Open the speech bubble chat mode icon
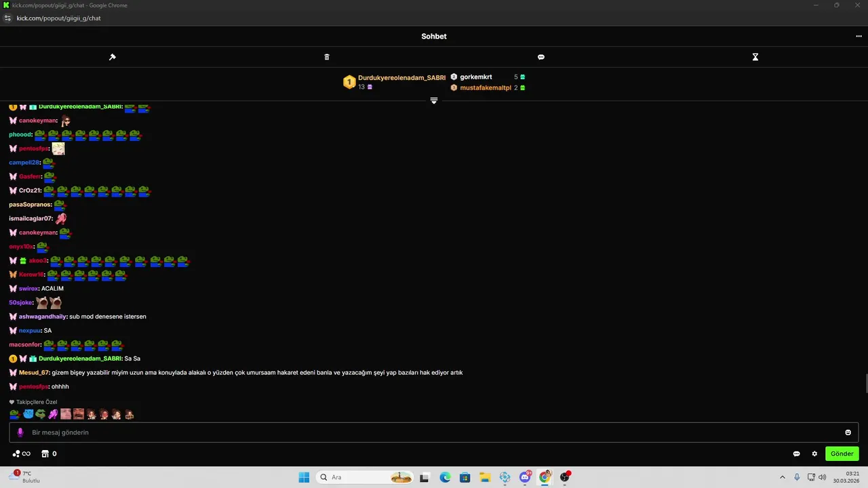 (541, 57)
